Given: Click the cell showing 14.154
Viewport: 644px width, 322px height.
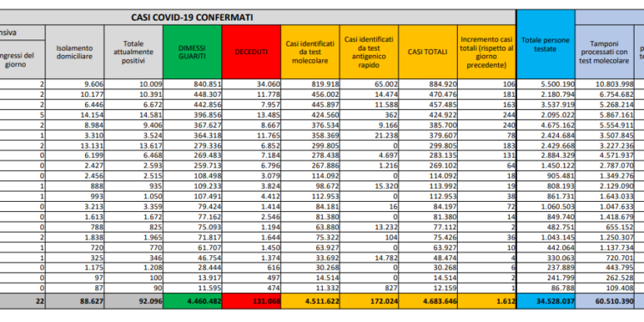Looking at the screenshot, I should (x=75, y=114).
